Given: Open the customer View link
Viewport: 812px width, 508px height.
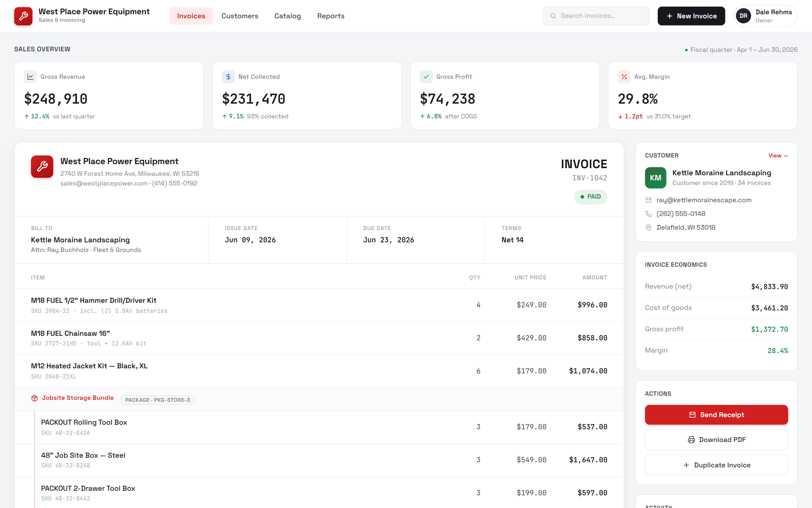Looking at the screenshot, I should pyautogui.click(x=778, y=155).
